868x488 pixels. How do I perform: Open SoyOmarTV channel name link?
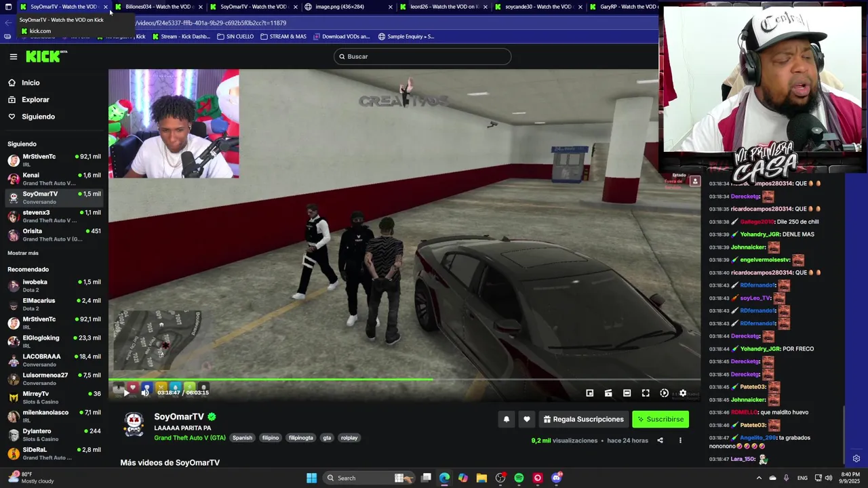click(x=179, y=417)
